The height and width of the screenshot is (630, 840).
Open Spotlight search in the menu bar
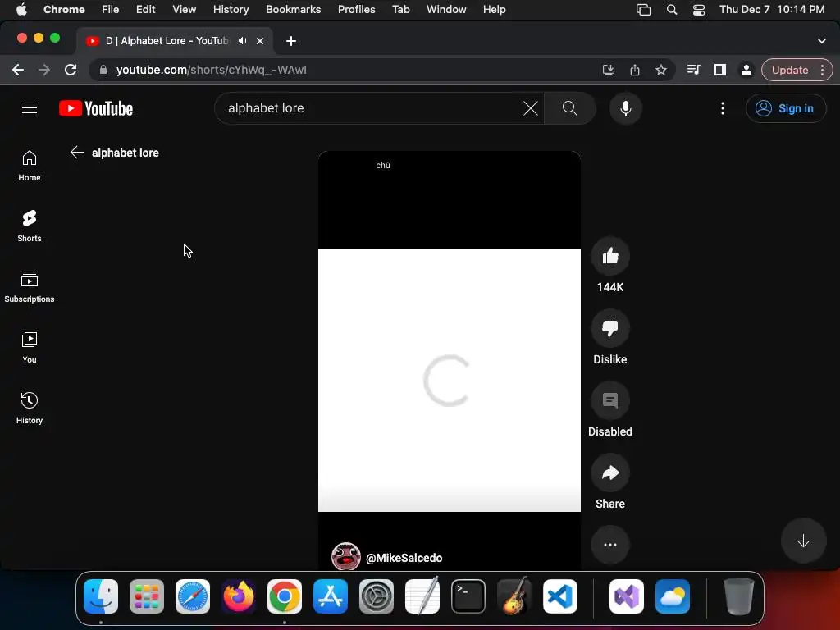[671, 10]
